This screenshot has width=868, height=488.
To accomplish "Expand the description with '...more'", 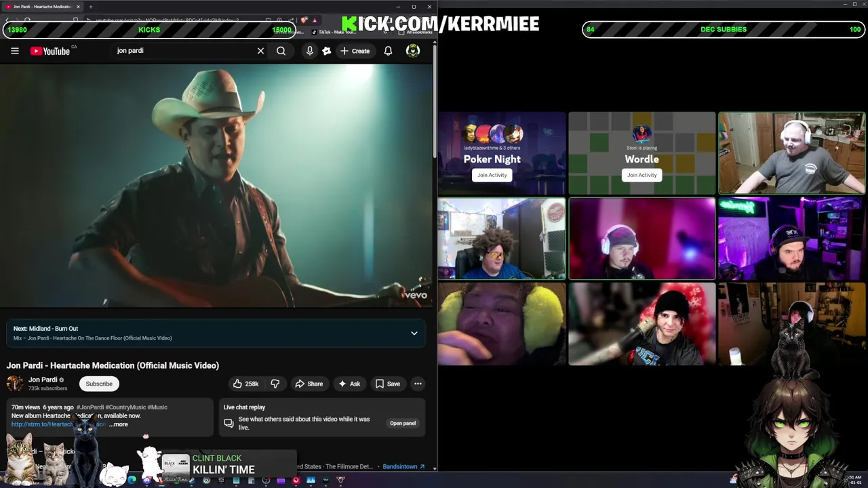I will (x=118, y=424).
